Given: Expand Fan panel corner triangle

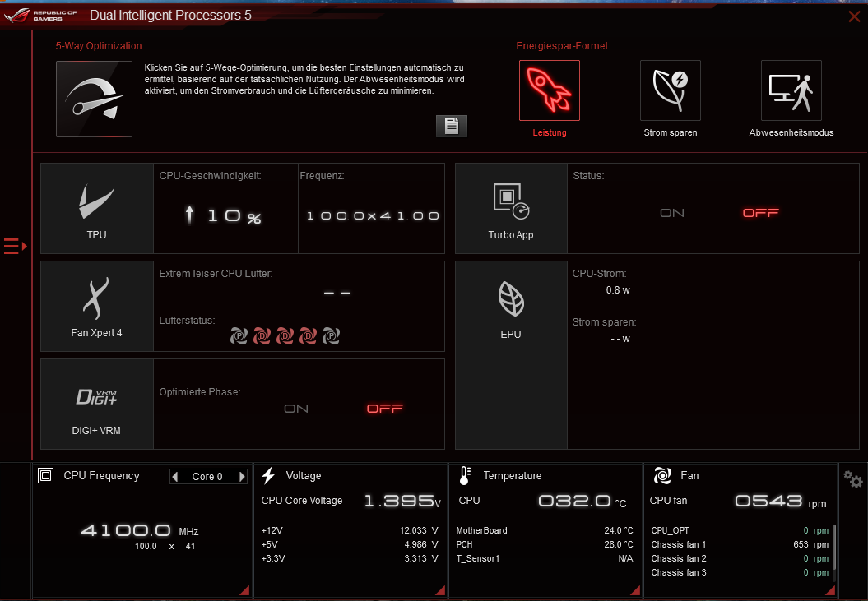Looking at the screenshot, I should (x=831, y=590).
